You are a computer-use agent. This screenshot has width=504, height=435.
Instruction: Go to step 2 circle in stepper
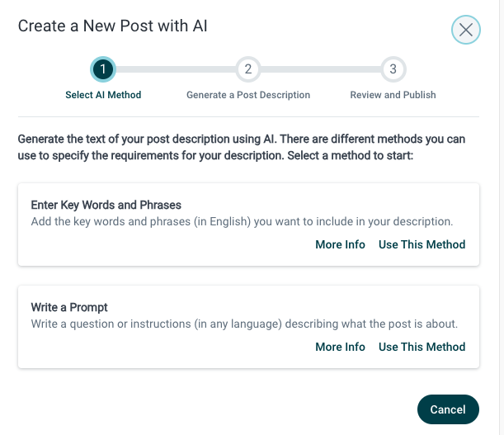point(247,69)
